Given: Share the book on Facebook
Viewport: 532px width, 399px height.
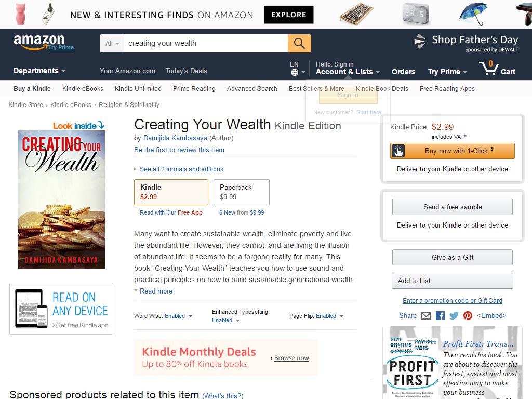Looking at the screenshot, I should 440,316.
